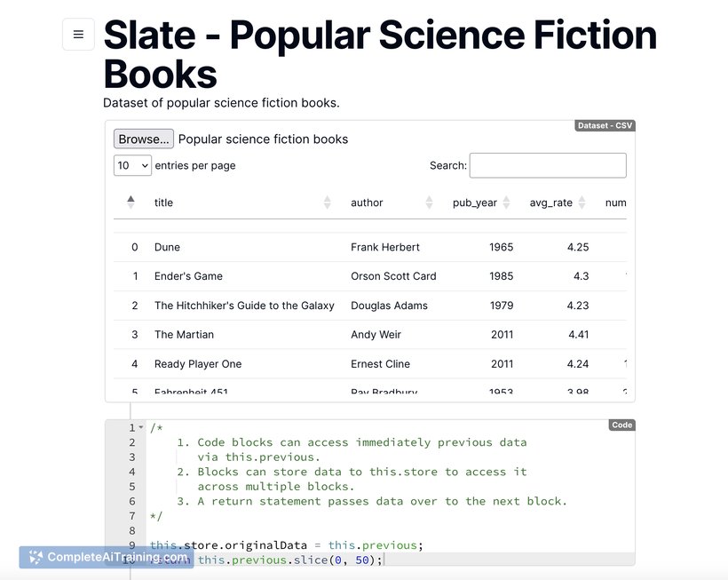Sort table by title column
The height and width of the screenshot is (580, 728).
[328, 202]
